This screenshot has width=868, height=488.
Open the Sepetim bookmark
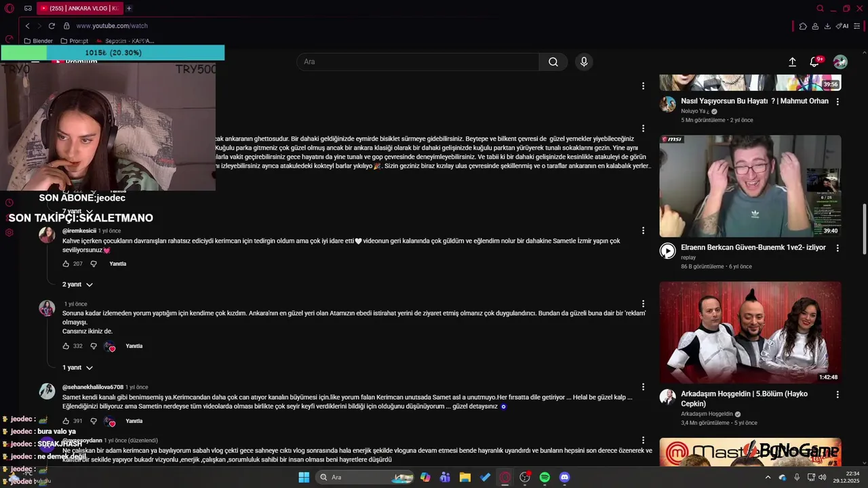pyautogui.click(x=125, y=41)
